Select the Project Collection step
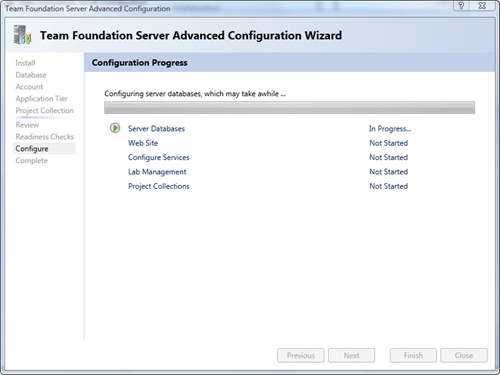 [x=45, y=110]
